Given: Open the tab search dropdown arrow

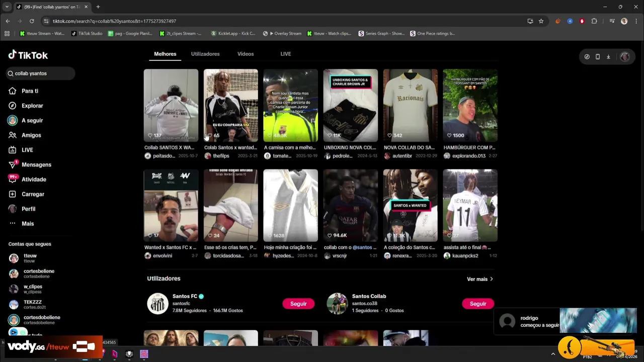Looking at the screenshot, I should 7,7.
